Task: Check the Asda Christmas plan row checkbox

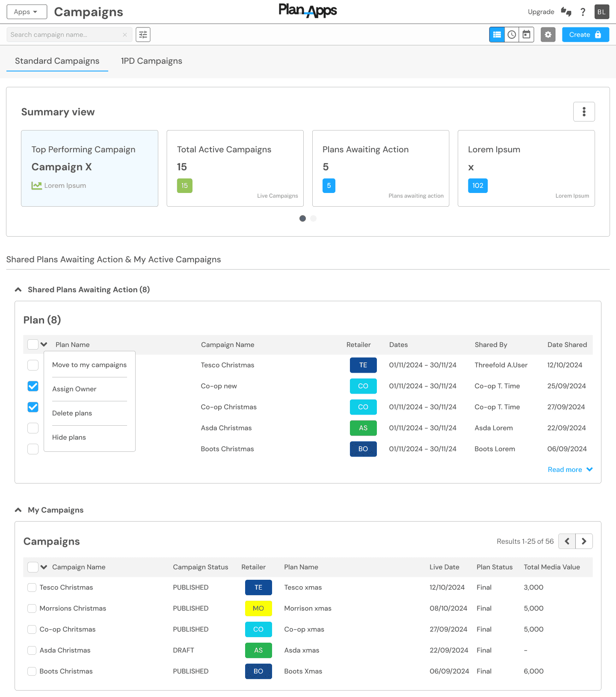Action: pyautogui.click(x=33, y=428)
